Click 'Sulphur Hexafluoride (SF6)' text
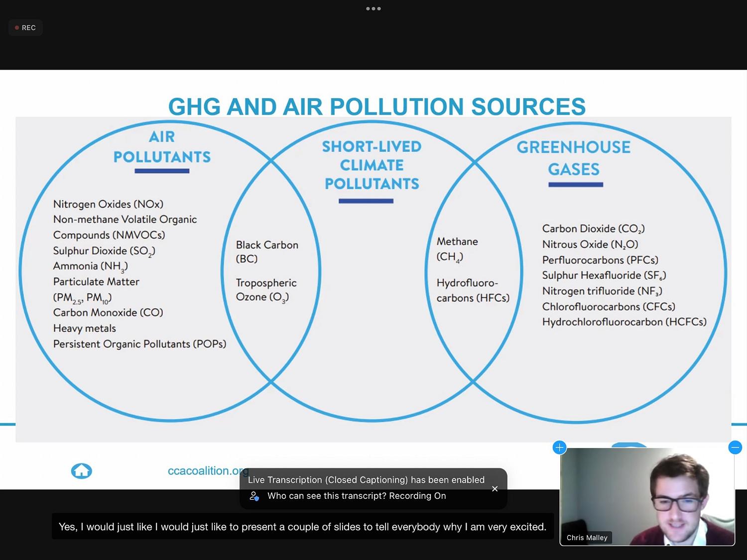 click(604, 275)
